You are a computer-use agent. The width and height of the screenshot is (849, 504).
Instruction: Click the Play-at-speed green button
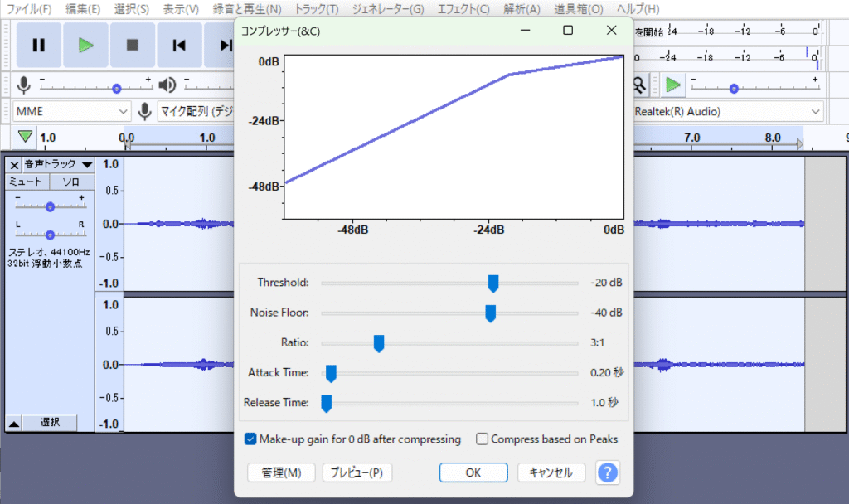tap(673, 85)
